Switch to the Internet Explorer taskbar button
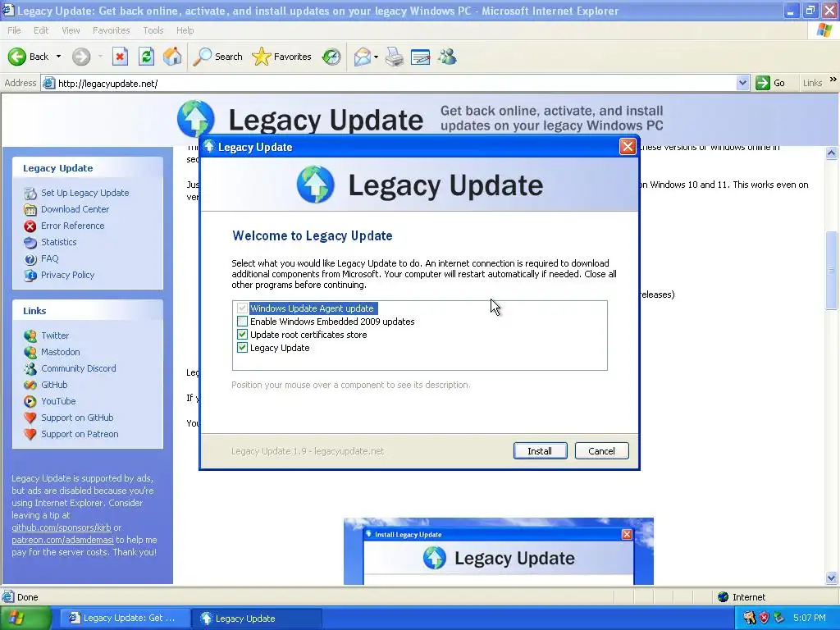 pyautogui.click(x=124, y=619)
